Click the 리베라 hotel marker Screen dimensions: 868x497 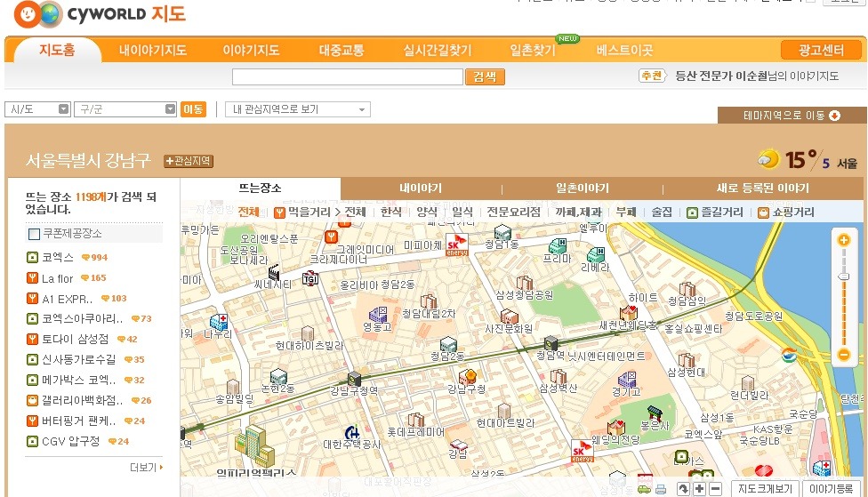click(596, 254)
